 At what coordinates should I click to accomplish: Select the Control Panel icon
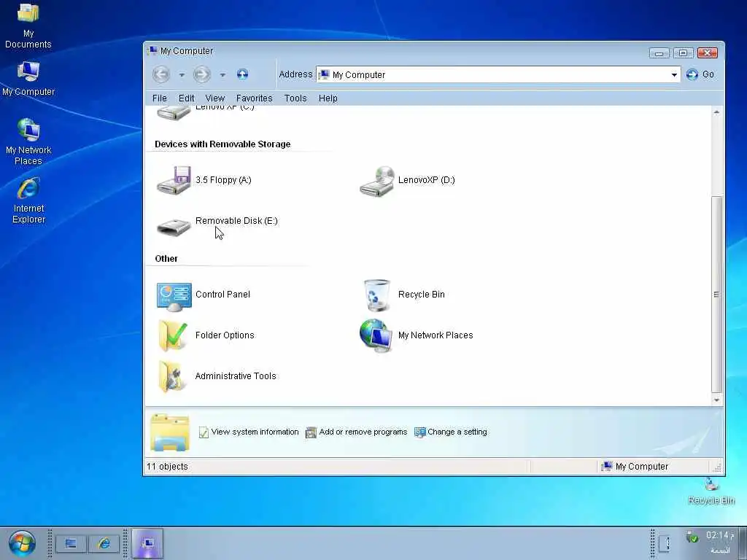click(x=174, y=296)
